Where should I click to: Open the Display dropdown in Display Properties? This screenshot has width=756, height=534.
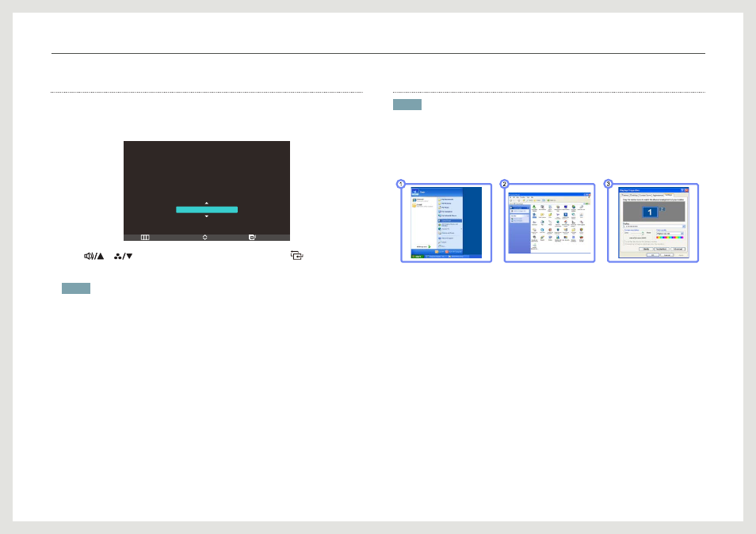[x=654, y=226]
